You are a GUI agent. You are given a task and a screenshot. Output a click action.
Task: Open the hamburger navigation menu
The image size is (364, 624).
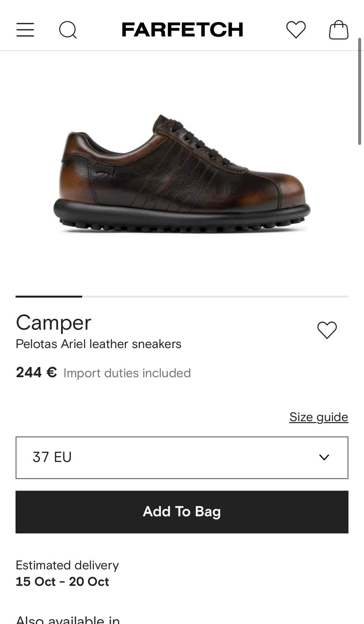pos(25,30)
